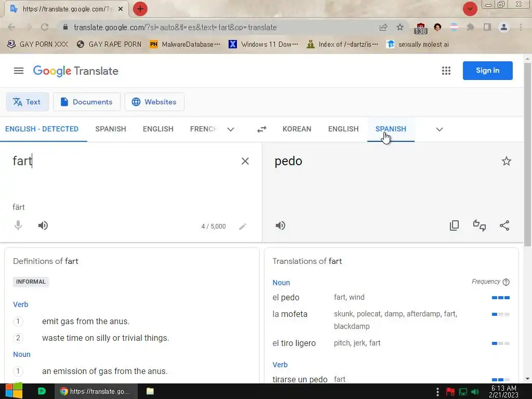Open the Google Translate logo link
The height and width of the screenshot is (399, 532).
click(76, 71)
